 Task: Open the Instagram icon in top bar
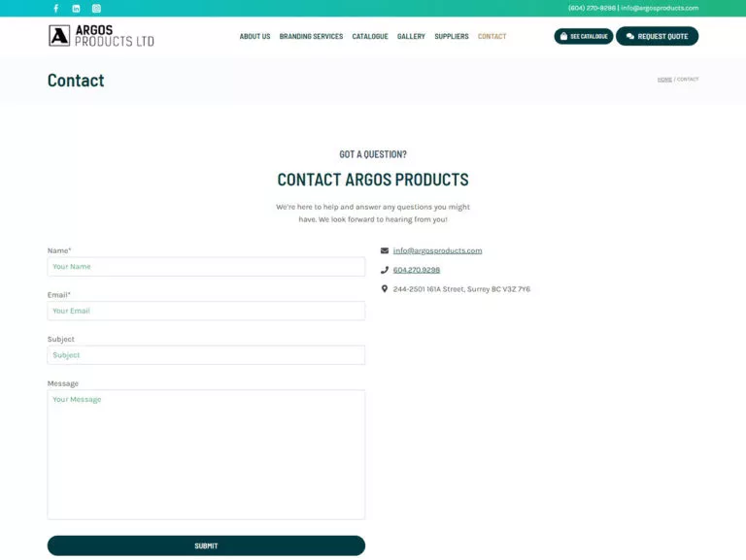pos(96,8)
